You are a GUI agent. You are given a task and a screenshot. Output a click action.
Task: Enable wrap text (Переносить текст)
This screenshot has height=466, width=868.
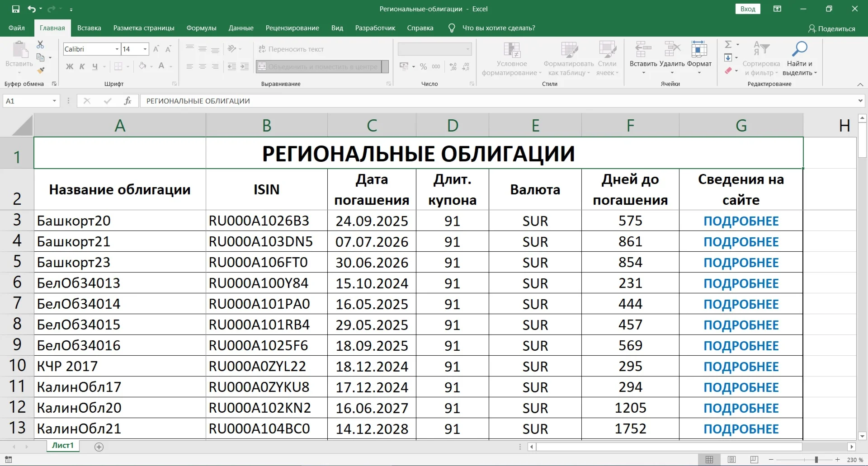click(292, 49)
